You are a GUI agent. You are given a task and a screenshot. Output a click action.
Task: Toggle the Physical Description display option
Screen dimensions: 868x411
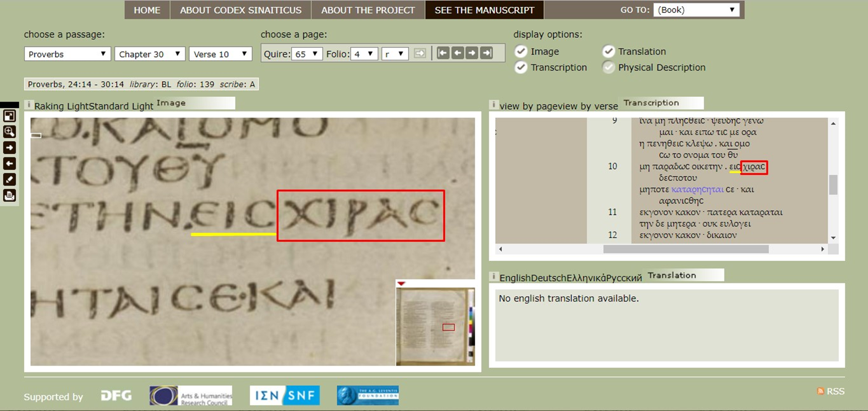pyautogui.click(x=608, y=67)
